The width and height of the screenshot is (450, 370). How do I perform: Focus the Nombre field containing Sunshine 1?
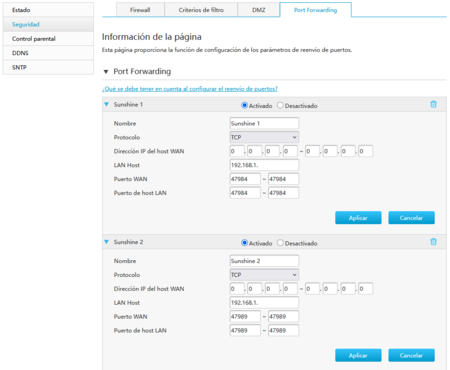[x=264, y=123]
